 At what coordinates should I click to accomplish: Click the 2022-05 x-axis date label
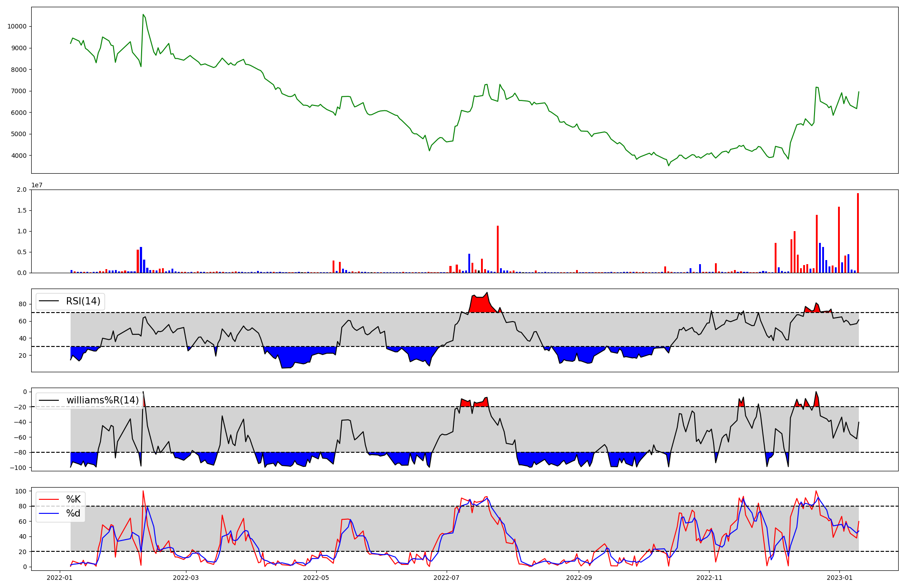point(316,578)
